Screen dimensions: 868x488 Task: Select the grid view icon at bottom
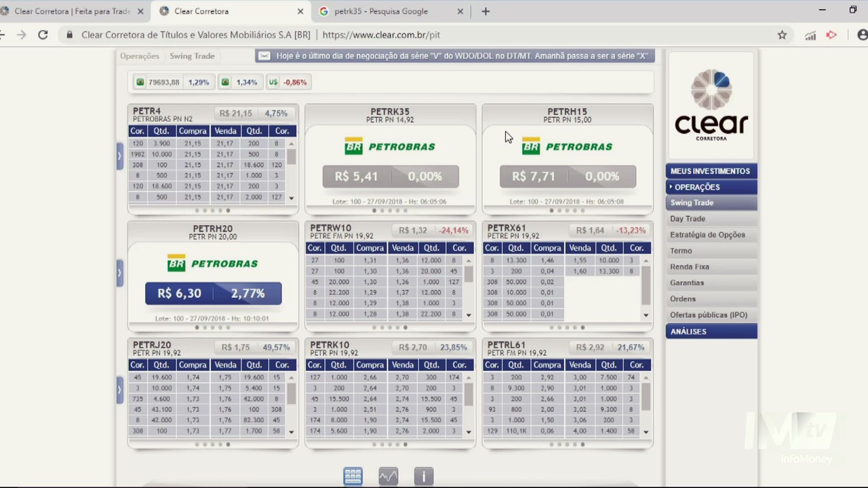coord(353,476)
